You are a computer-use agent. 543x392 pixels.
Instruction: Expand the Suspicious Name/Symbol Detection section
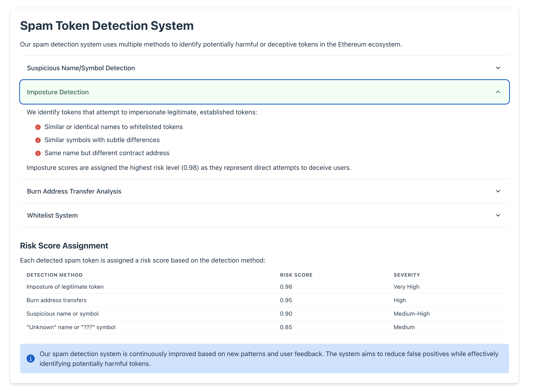click(x=263, y=68)
